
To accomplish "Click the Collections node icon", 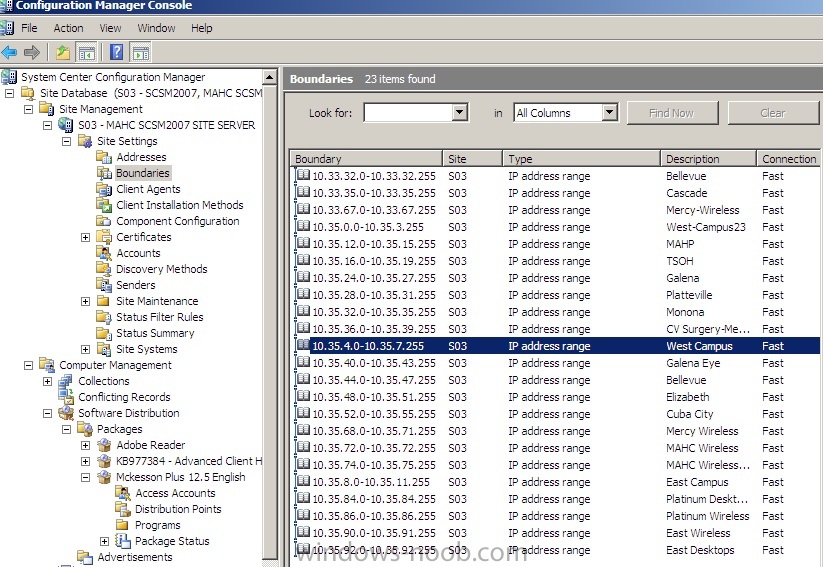I will [x=66, y=381].
